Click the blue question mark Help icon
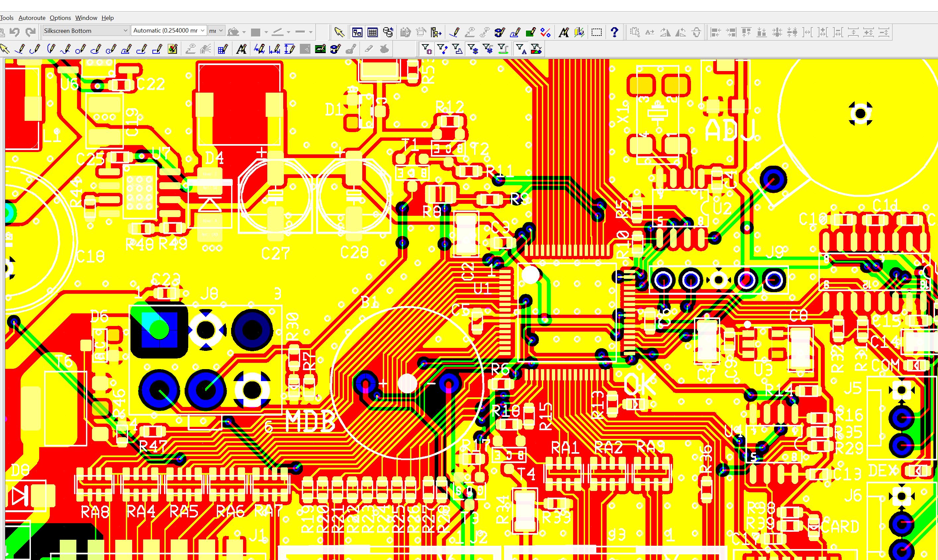The width and height of the screenshot is (938, 560). pos(614,33)
